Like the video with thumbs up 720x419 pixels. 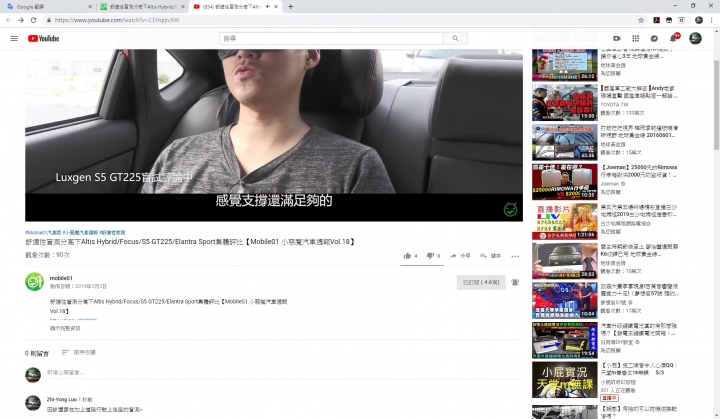(x=410, y=256)
